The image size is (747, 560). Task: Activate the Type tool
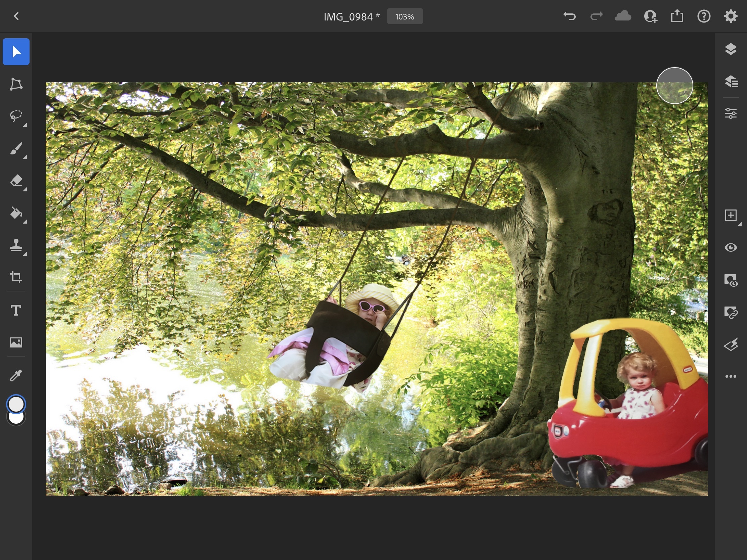tap(16, 310)
